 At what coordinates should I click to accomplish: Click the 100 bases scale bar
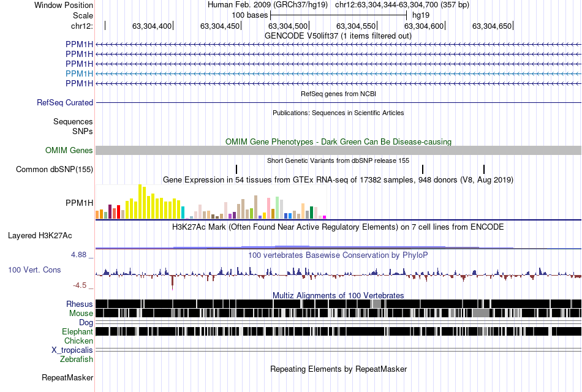339,15
